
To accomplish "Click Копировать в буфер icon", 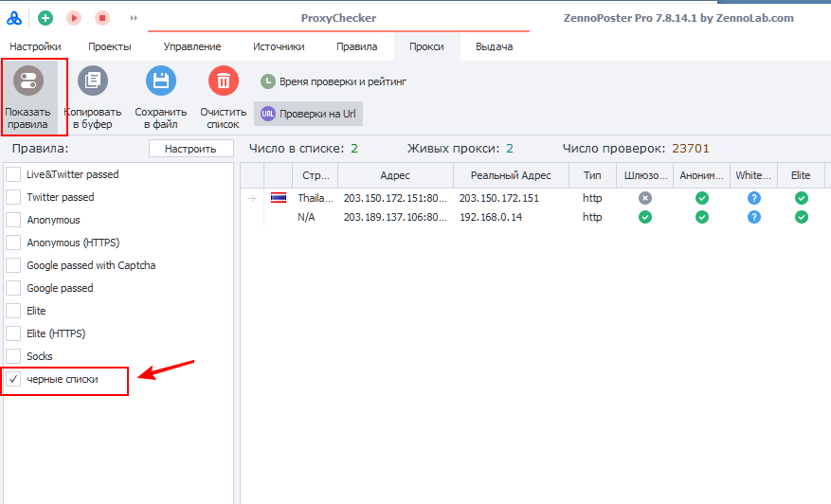I will click(93, 81).
